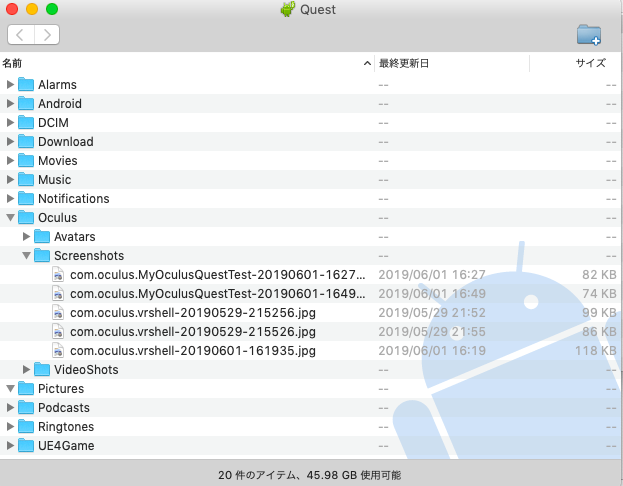Expand the Alarms folder disclosure triangle
The height and width of the screenshot is (486, 623).
click(10, 84)
